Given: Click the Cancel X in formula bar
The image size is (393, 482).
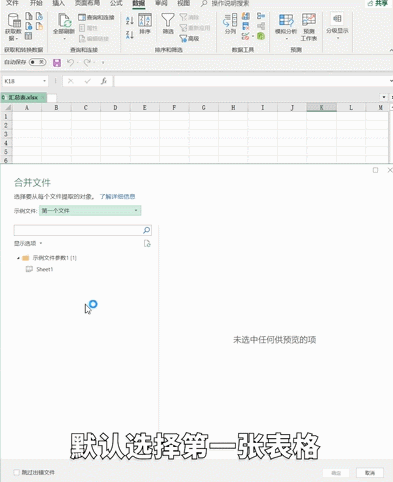Looking at the screenshot, I should coord(70,81).
